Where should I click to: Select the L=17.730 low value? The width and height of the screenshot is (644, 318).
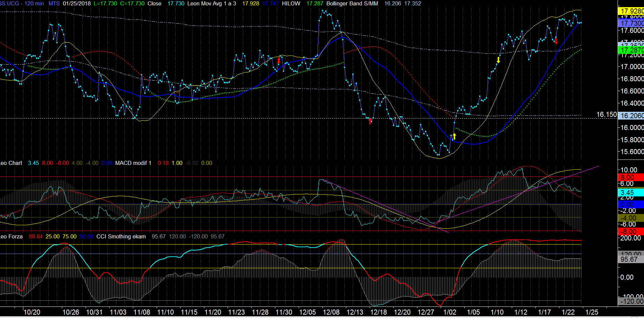point(105,3)
